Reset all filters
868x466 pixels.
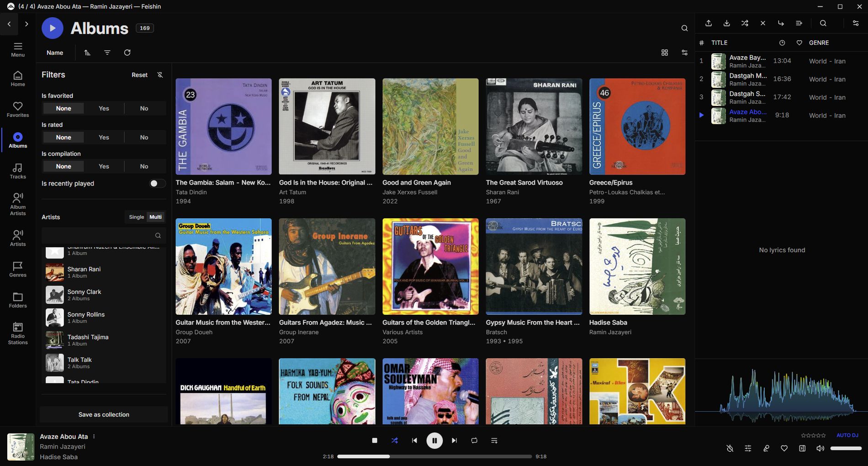coord(140,75)
